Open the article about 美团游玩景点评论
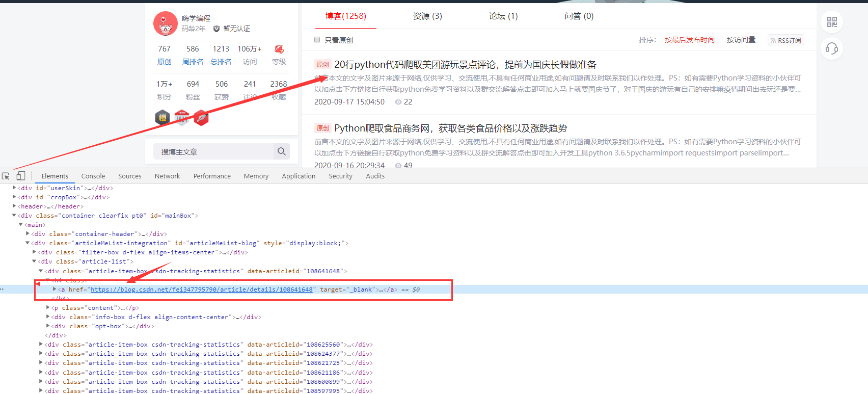This screenshot has width=868, height=394. point(465,65)
